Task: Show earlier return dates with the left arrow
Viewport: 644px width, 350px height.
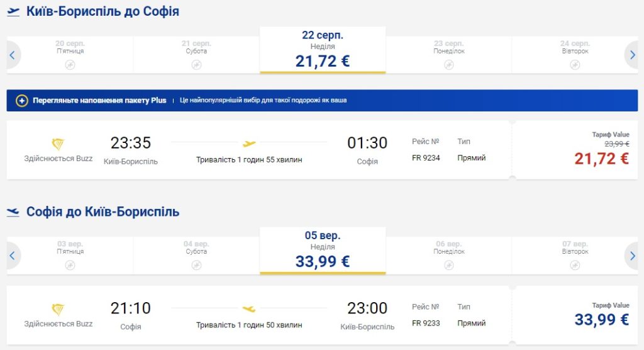Action: (x=12, y=256)
